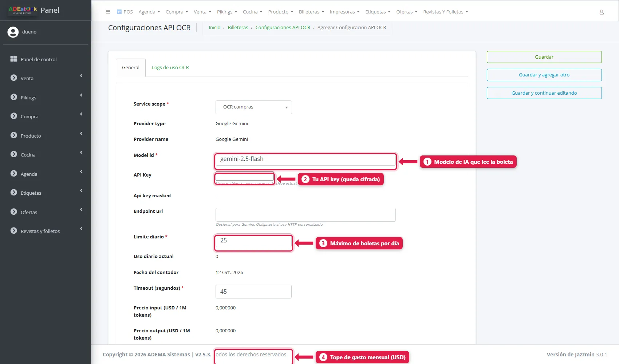Screen dimensions: 619x364
Task: Click the Timeout (segundos) input field
Action: 253,292
